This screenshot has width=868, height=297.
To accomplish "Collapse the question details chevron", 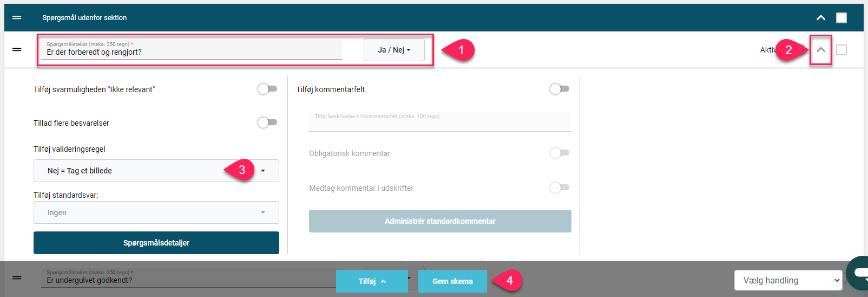I will pyautogui.click(x=821, y=50).
